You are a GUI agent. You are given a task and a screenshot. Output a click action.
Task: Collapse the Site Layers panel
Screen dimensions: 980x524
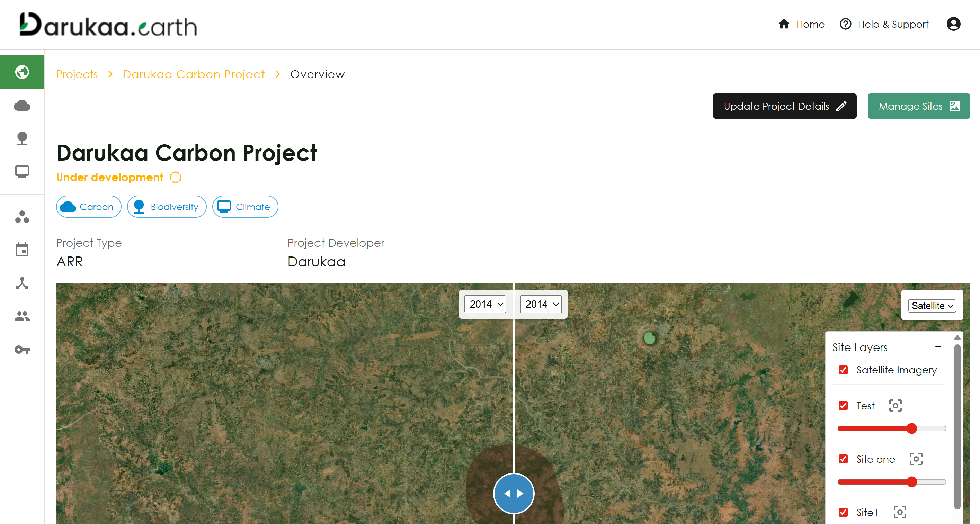[x=938, y=347]
